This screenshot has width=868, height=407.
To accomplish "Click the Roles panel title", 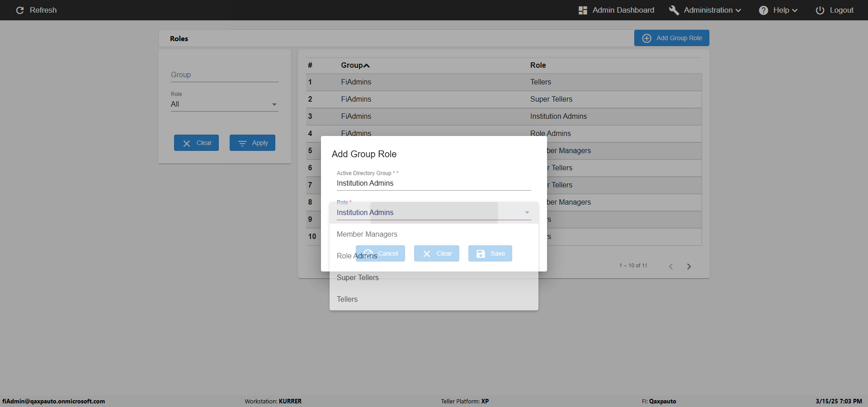I will (179, 39).
